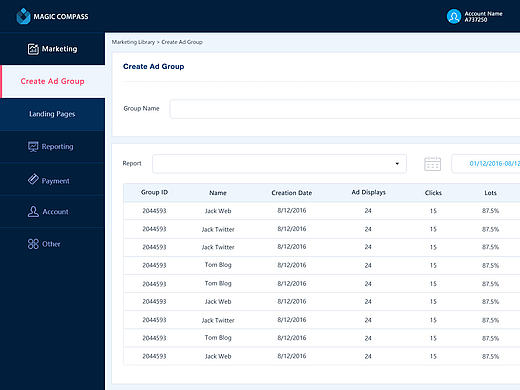Click the Create Ad Group page heading
520x390 pixels.
coord(154,67)
